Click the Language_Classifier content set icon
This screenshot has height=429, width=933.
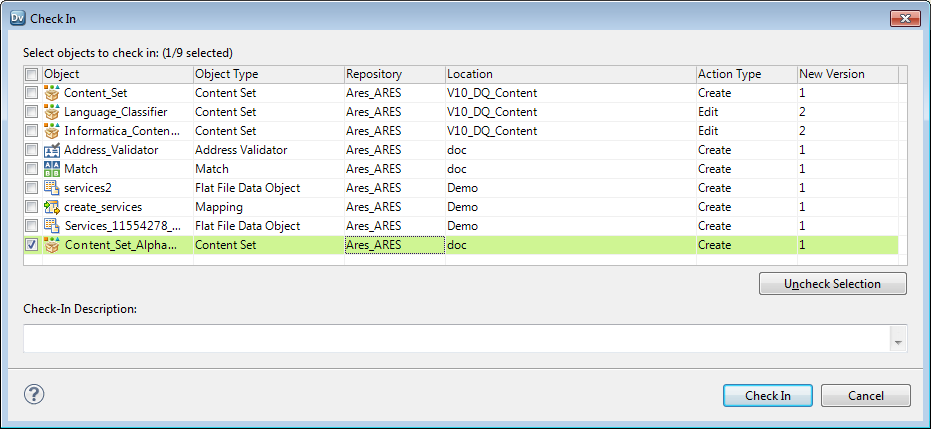pos(52,112)
